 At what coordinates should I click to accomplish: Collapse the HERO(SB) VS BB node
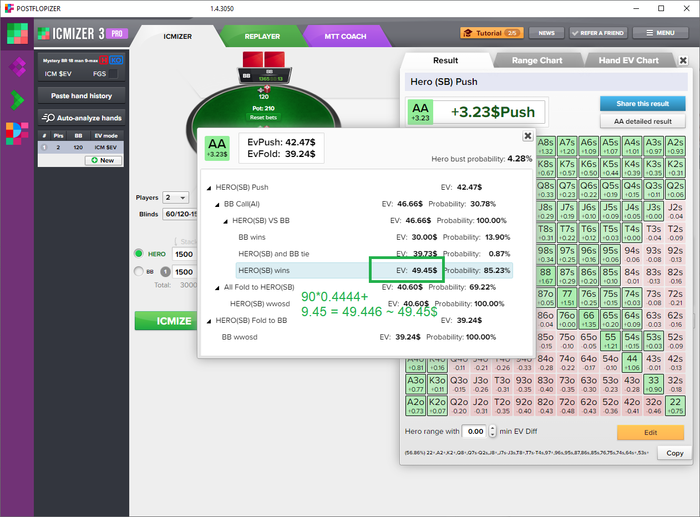pyautogui.click(x=225, y=221)
